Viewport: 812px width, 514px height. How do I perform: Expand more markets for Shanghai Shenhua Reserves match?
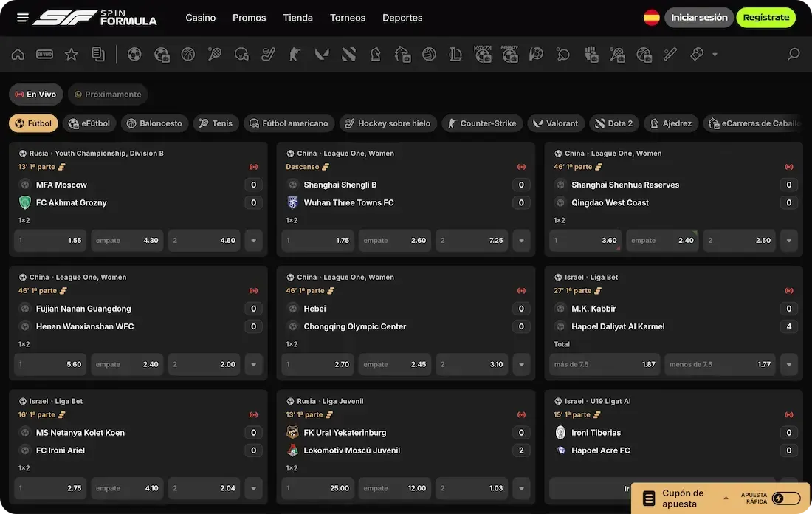788,241
